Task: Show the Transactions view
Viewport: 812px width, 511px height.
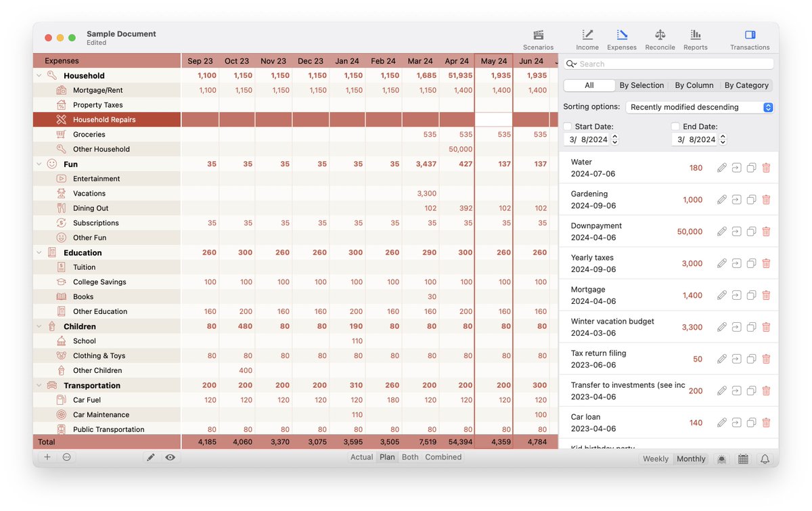Action: 749,38
